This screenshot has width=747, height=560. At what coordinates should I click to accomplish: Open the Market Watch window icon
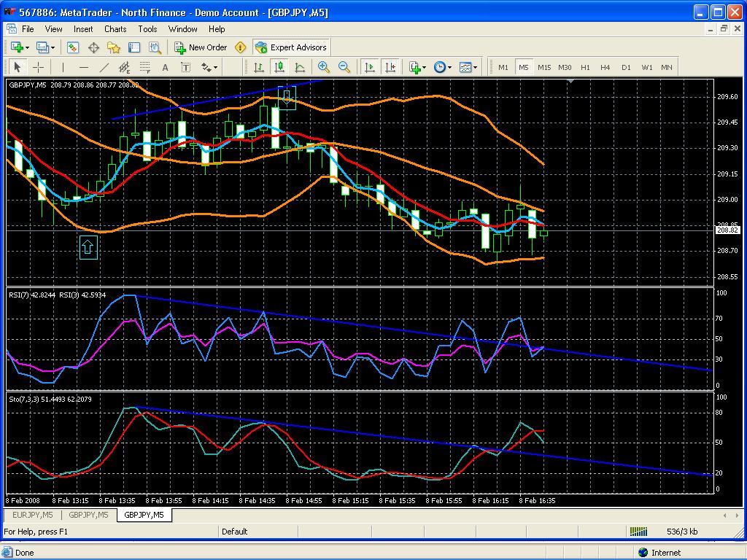coord(72,47)
